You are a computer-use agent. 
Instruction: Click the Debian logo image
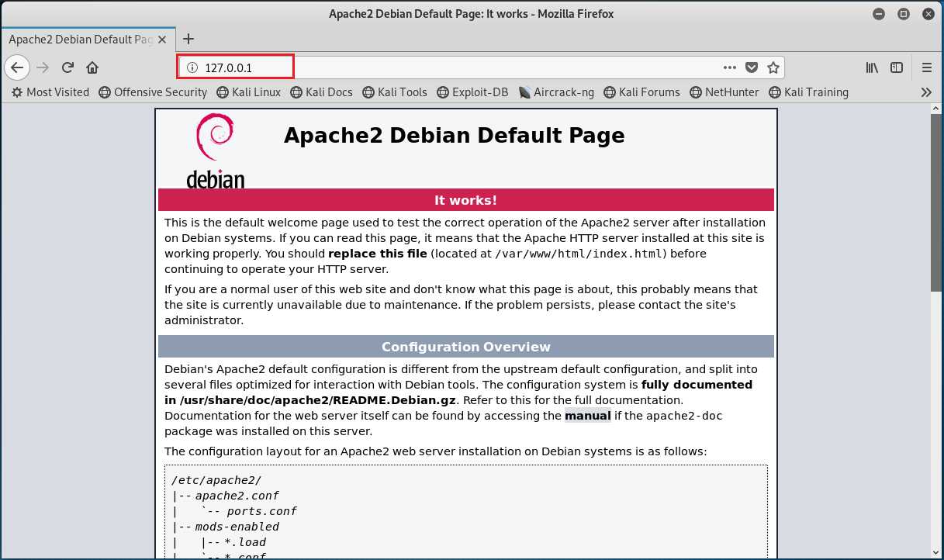(x=215, y=150)
